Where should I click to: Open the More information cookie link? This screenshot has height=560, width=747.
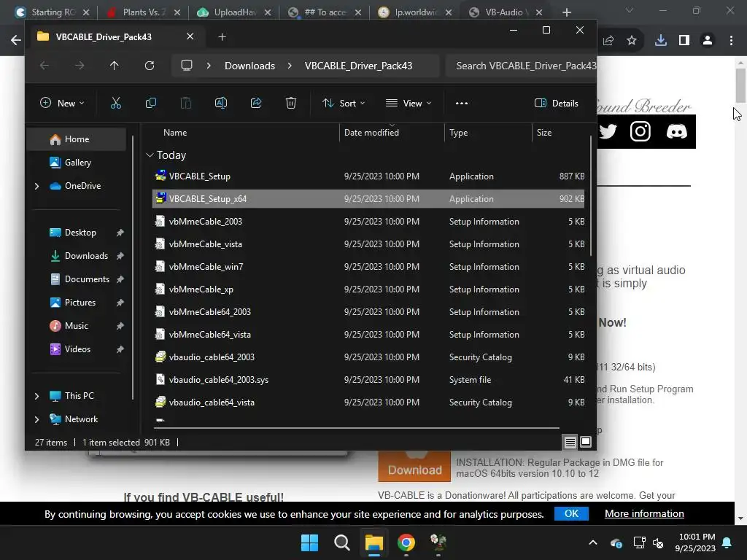pos(644,513)
